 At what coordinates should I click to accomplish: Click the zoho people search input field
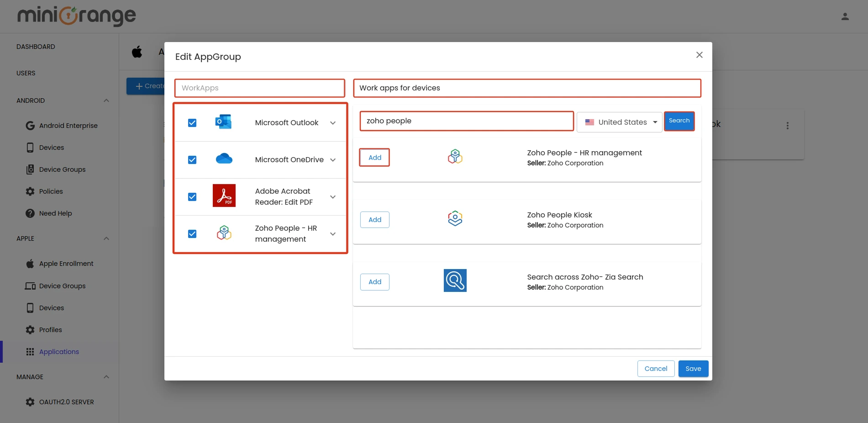click(466, 121)
